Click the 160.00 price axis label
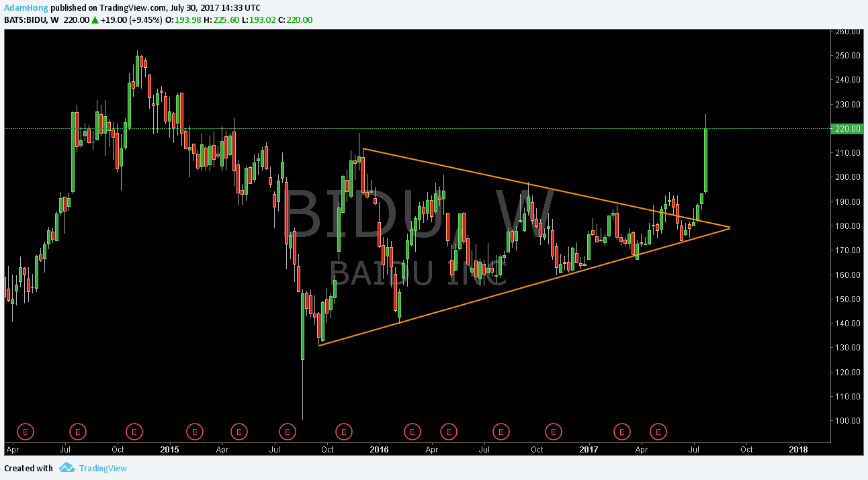 pos(848,275)
